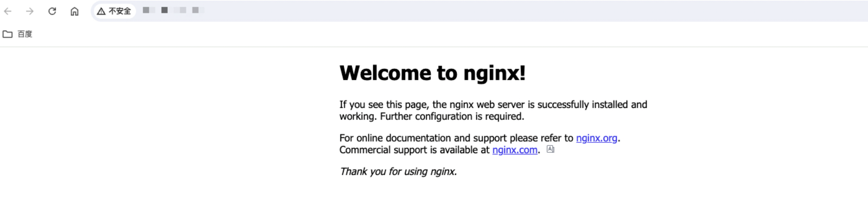The height and width of the screenshot is (215, 868).
Task: Go to the home page icon
Action: pos(74,11)
